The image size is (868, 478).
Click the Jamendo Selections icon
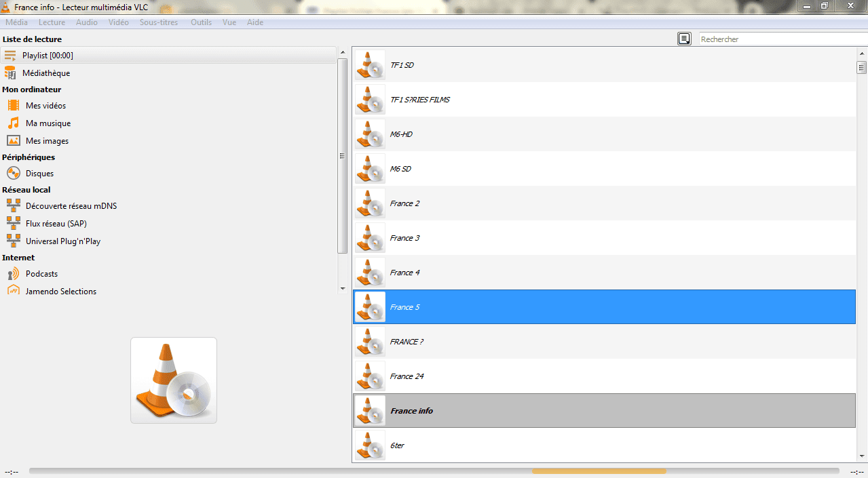(x=14, y=291)
